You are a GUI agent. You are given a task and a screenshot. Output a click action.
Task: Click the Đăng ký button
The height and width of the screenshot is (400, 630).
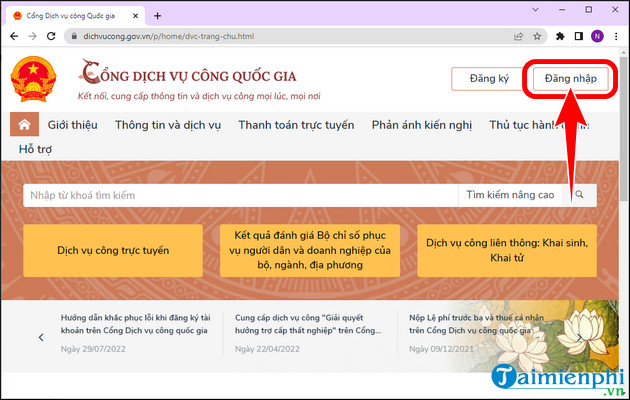click(x=488, y=79)
